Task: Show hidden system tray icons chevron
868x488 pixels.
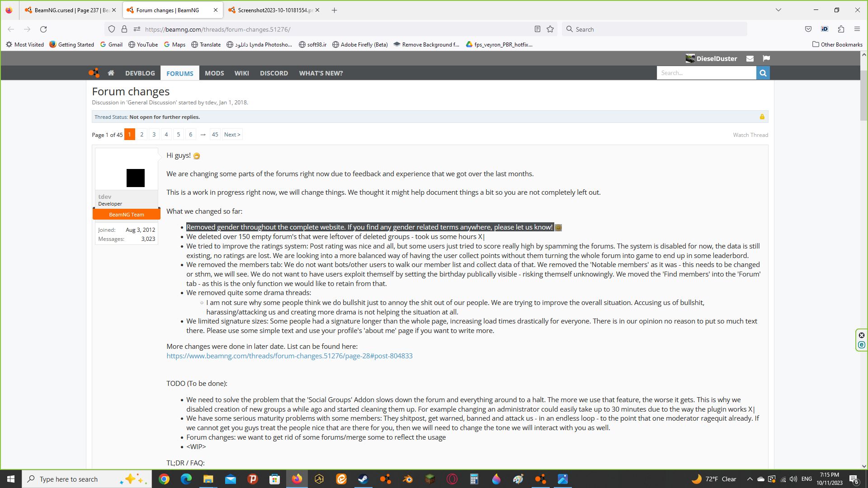Action: tap(750, 479)
